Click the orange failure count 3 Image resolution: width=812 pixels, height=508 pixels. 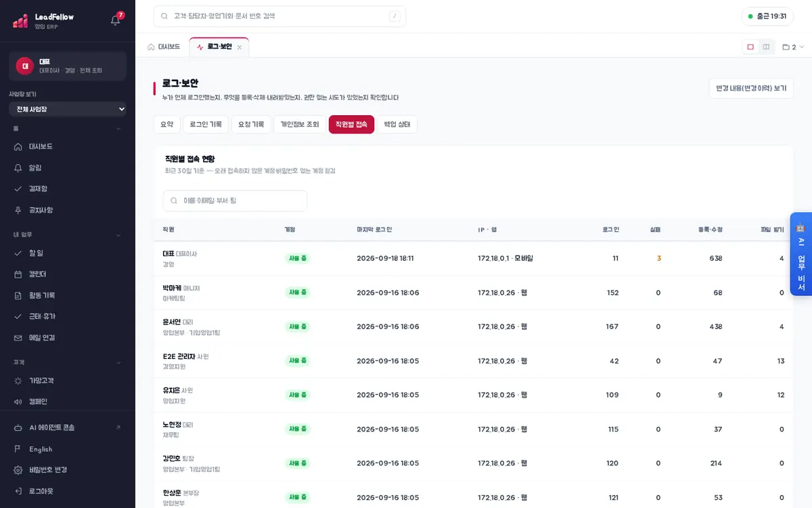pyautogui.click(x=658, y=258)
